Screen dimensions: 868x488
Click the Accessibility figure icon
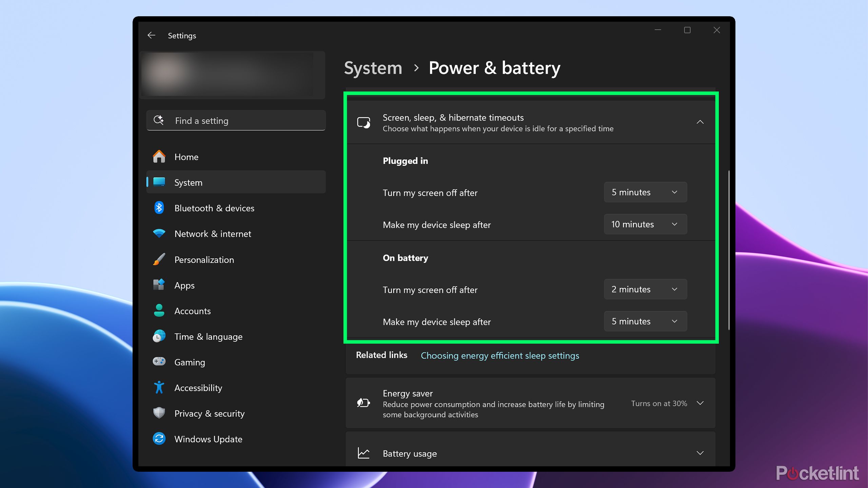(x=159, y=387)
